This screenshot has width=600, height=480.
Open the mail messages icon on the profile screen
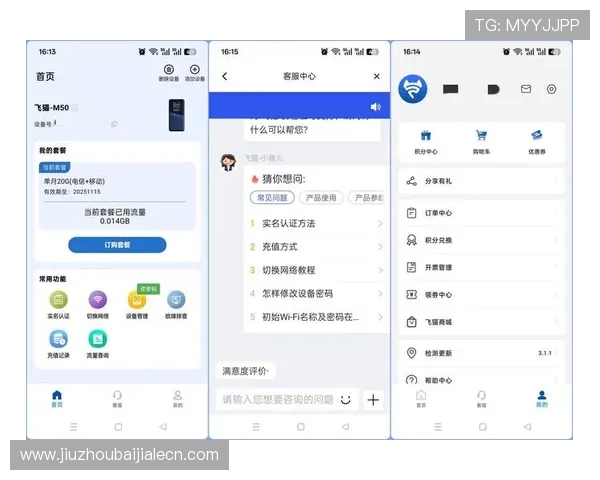pos(526,89)
